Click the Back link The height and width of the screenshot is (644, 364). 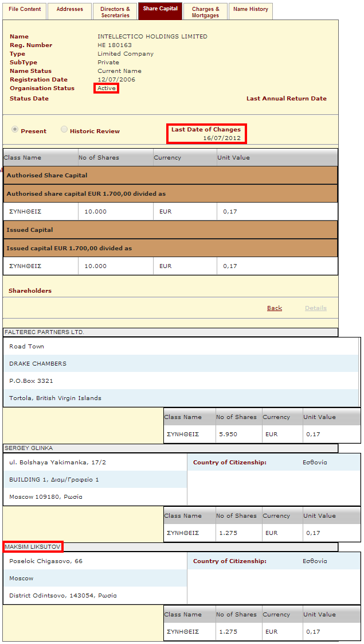pyautogui.click(x=275, y=308)
